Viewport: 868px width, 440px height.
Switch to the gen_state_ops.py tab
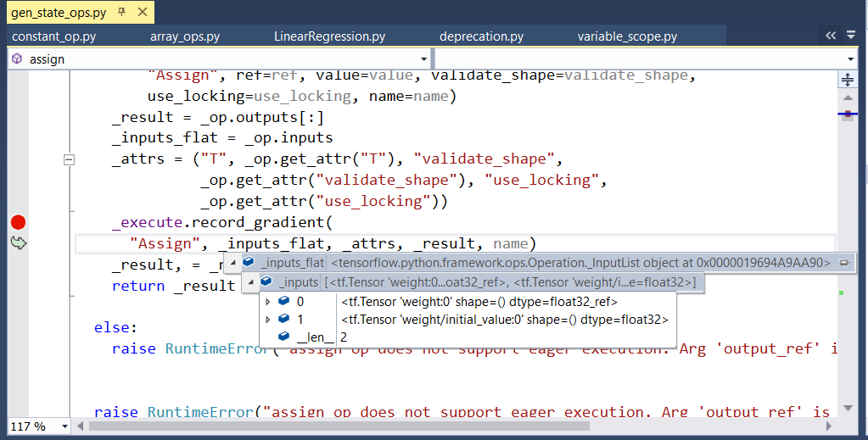pos(59,12)
